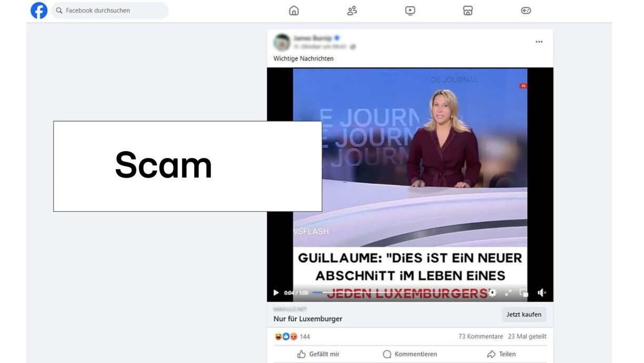Open the Watch video icon
Screen dimensions: 644x363
tap(410, 11)
